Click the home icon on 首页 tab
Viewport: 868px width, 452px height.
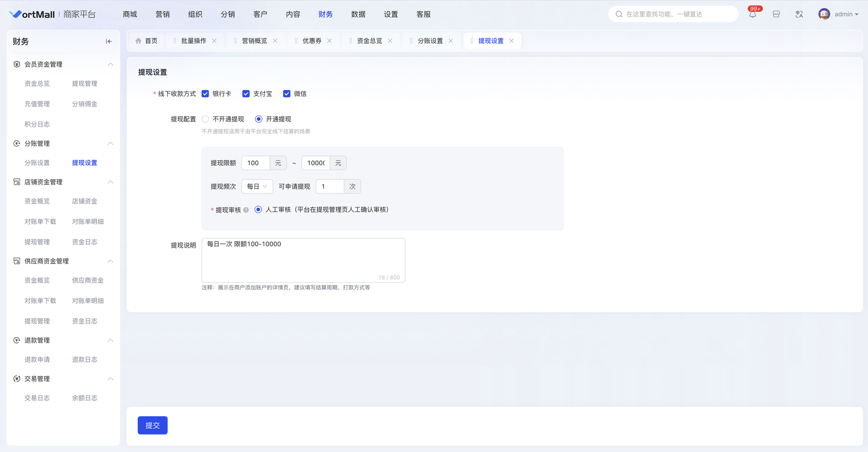coord(138,41)
